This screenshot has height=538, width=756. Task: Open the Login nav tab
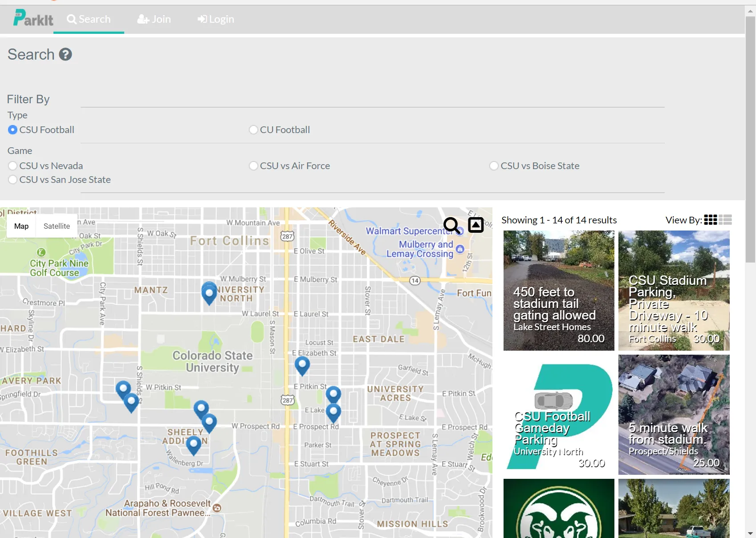(216, 19)
